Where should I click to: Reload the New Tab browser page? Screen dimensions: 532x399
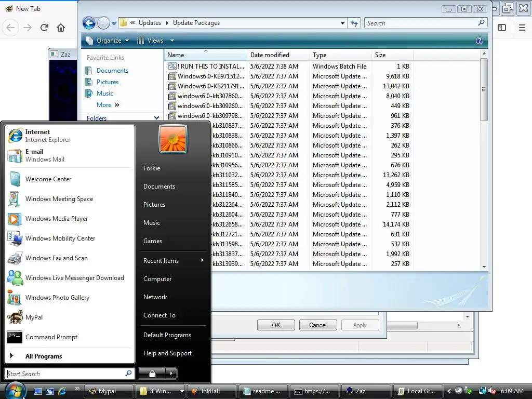tap(44, 28)
